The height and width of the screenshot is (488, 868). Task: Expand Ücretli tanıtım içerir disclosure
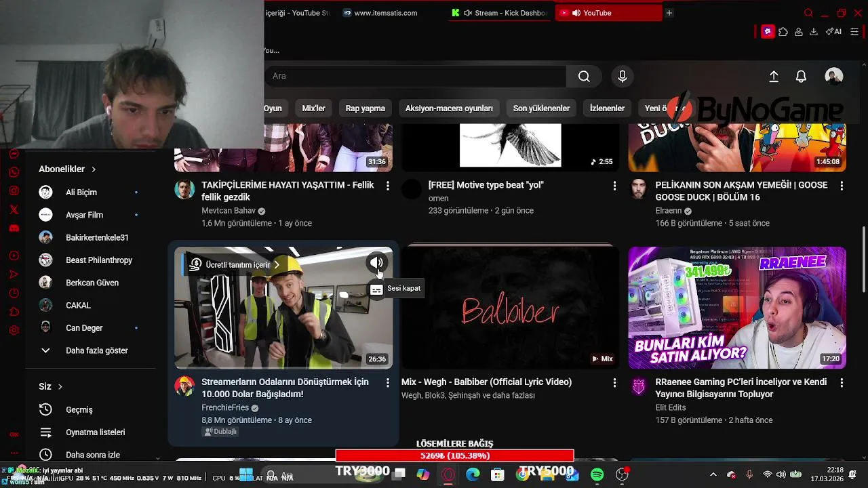point(234,264)
